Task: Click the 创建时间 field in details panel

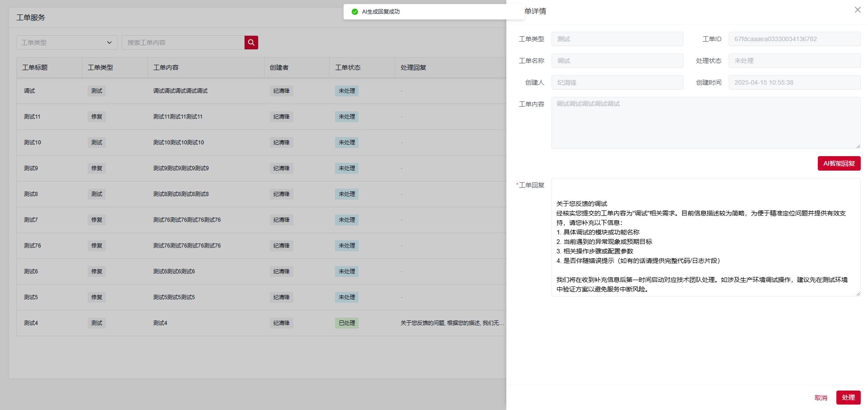Action: (x=794, y=82)
